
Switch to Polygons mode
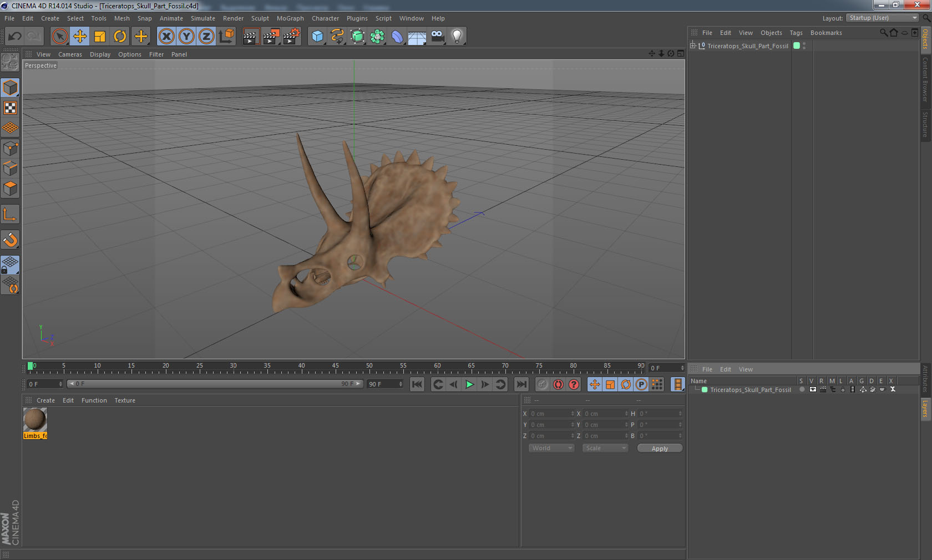(x=10, y=189)
